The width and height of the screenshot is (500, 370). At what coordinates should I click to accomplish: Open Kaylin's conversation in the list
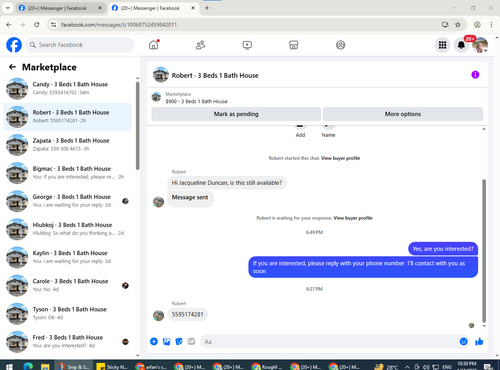67,257
